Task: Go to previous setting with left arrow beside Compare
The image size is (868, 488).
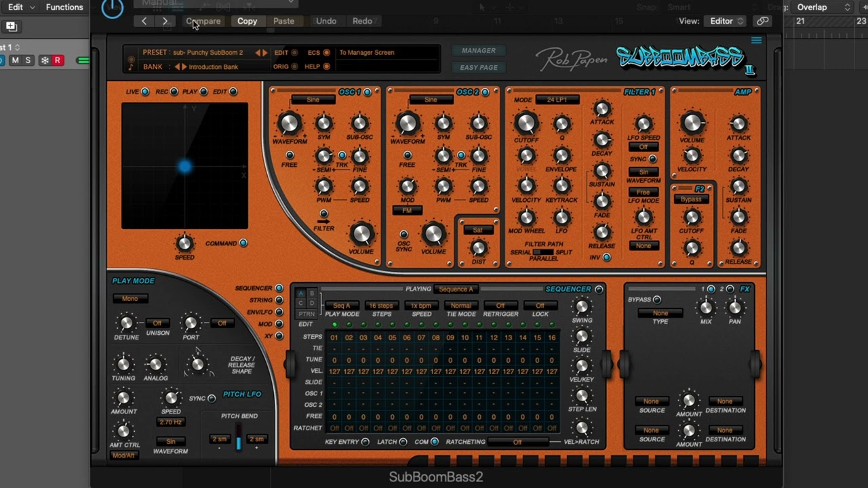Action: [x=144, y=21]
